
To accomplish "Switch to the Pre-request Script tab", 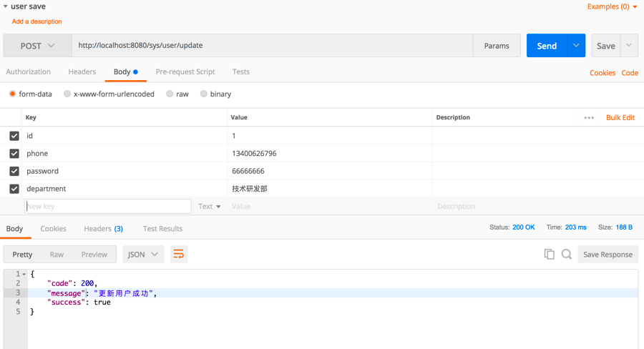I will click(x=185, y=72).
